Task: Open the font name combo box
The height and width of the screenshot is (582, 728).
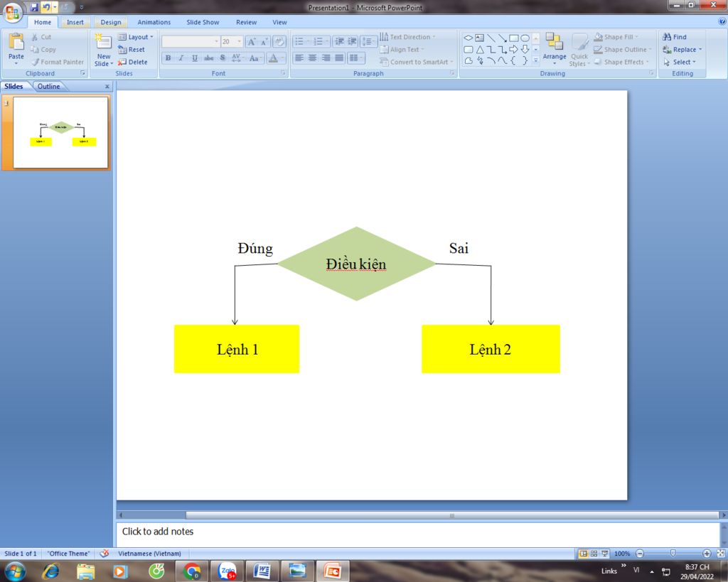Action: (x=191, y=42)
